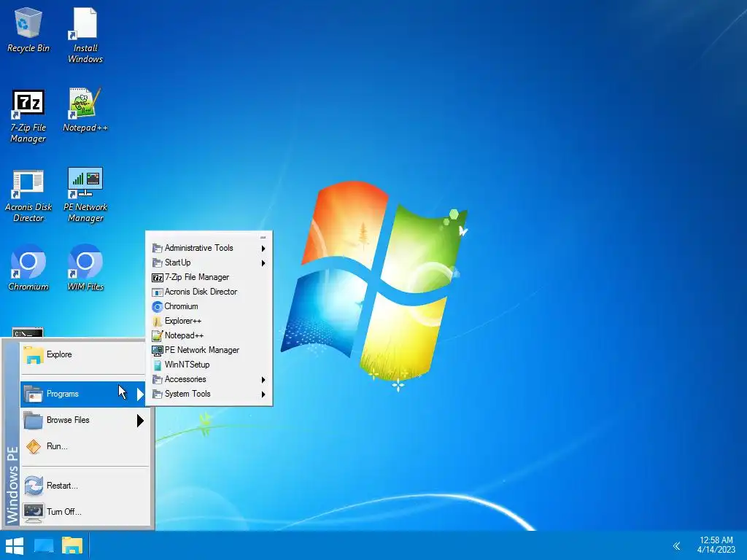Select the Chromium desktop icon
This screenshot has width=747, height=560.
[x=28, y=268]
